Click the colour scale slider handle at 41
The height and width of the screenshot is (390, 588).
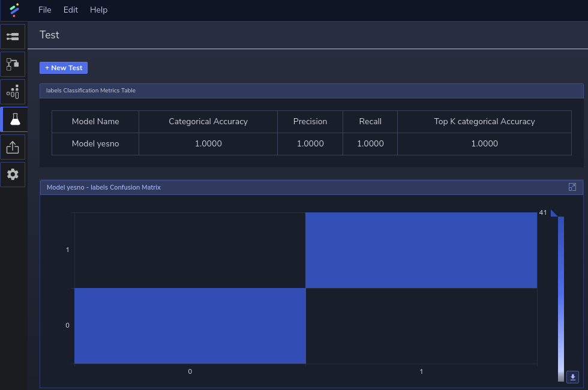[554, 214]
